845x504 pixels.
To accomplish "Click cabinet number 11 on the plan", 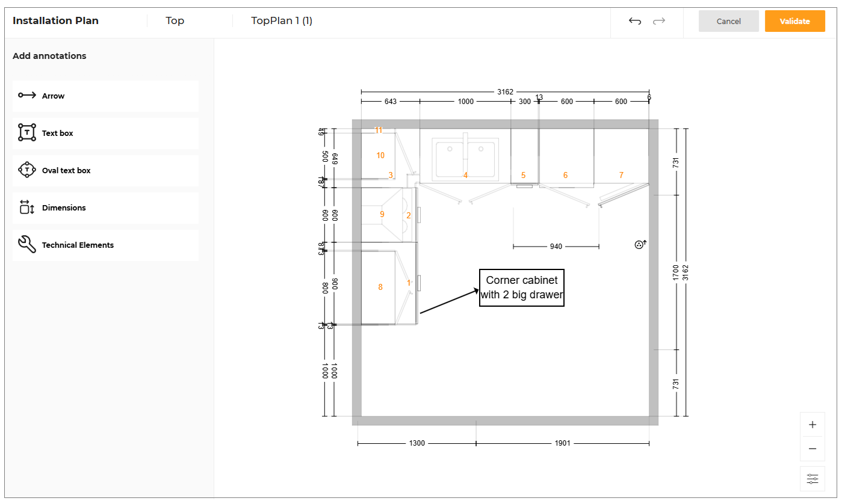I will point(379,130).
